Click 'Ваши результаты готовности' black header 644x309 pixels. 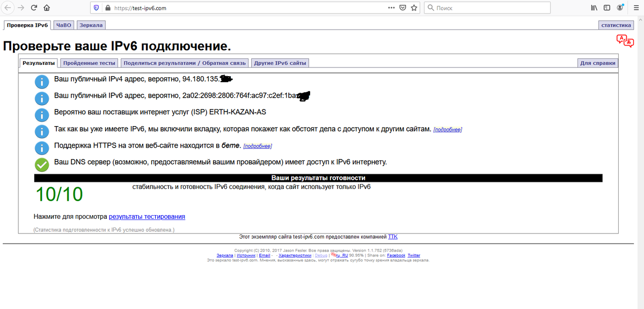coord(318,178)
